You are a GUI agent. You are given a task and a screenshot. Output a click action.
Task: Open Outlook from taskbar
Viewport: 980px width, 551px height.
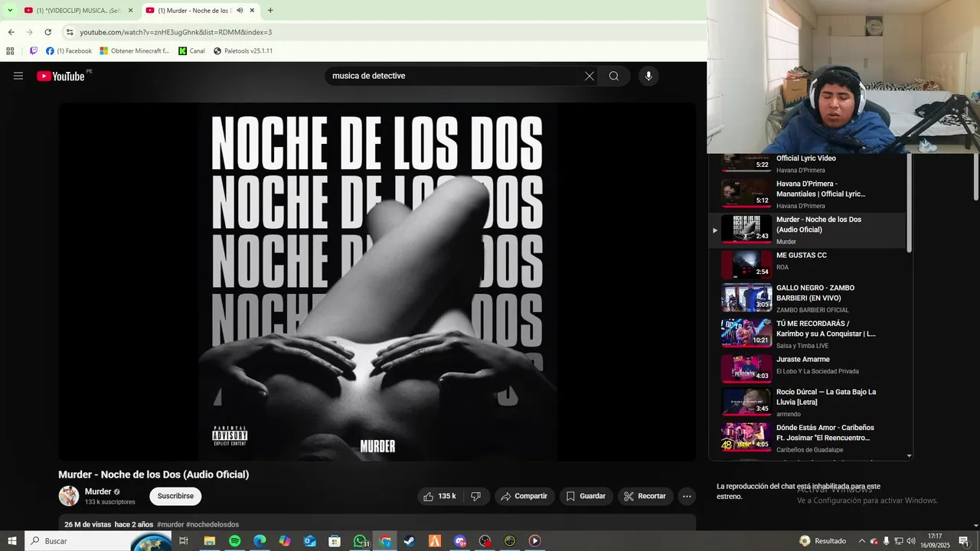click(x=309, y=541)
